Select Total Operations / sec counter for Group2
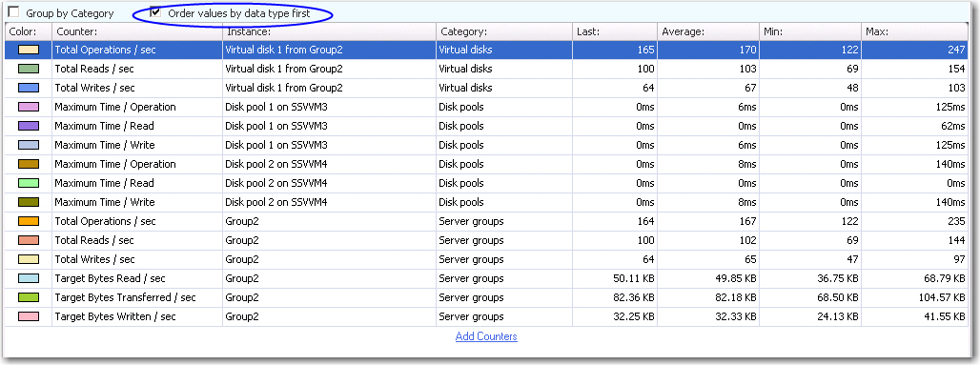Screen dimensions: 980x365 coord(105,221)
